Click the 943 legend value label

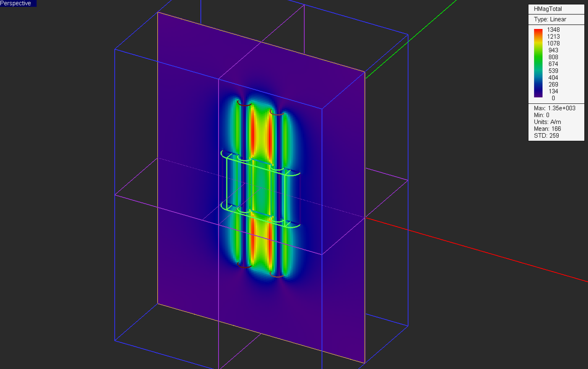pyautogui.click(x=553, y=50)
